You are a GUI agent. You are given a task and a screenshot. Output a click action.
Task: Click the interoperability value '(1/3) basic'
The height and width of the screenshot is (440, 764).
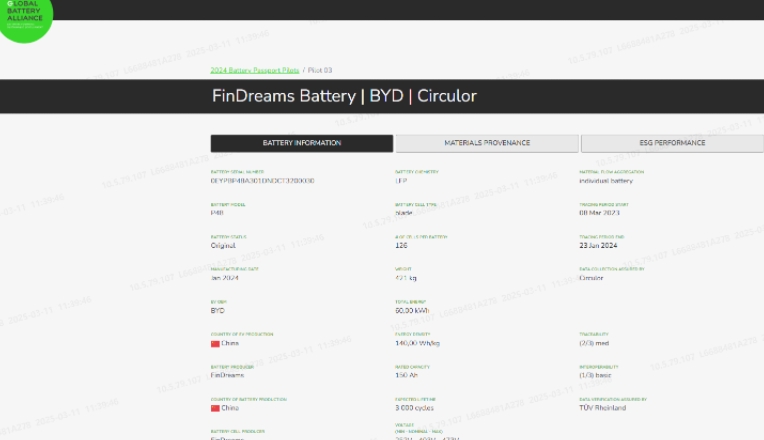tap(594, 375)
